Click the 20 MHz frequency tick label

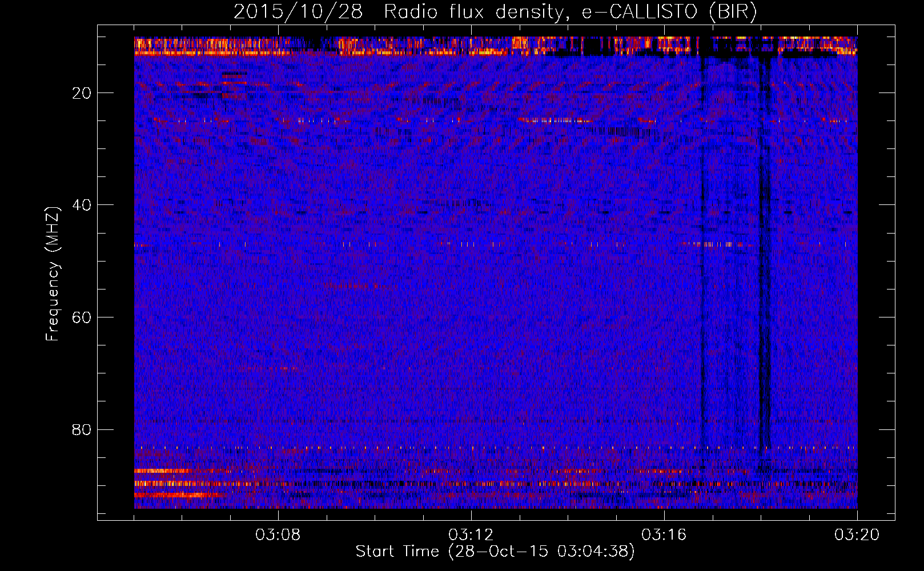(82, 93)
